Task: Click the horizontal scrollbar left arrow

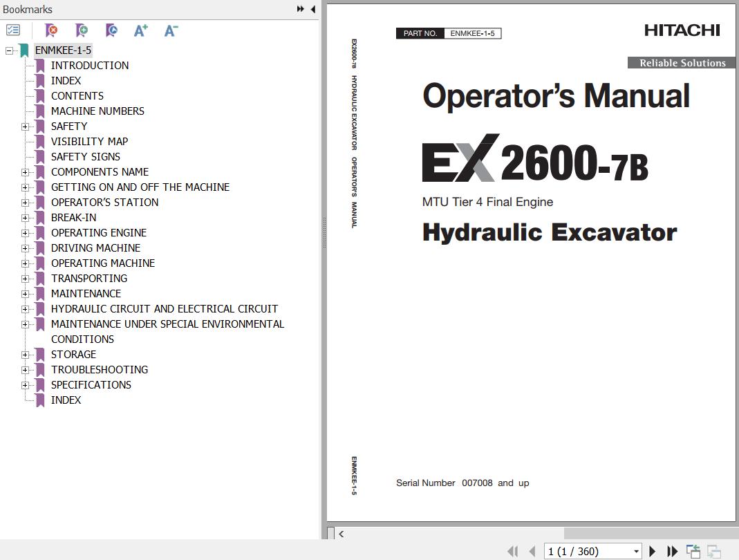Action: pos(342,534)
